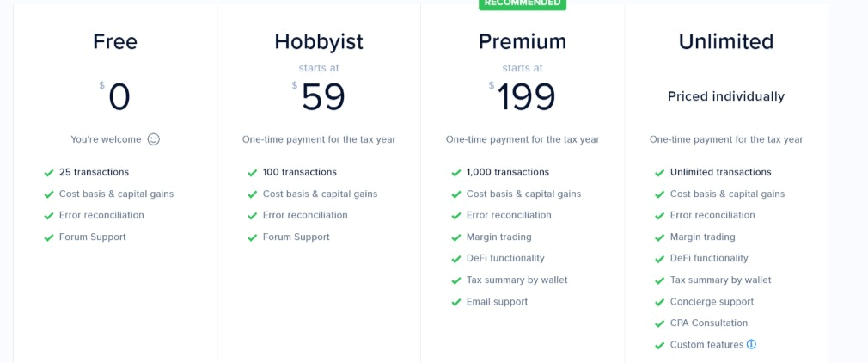This screenshot has width=868, height=363.
Task: Click the checkmark beside Premium Email support
Action: (x=456, y=302)
